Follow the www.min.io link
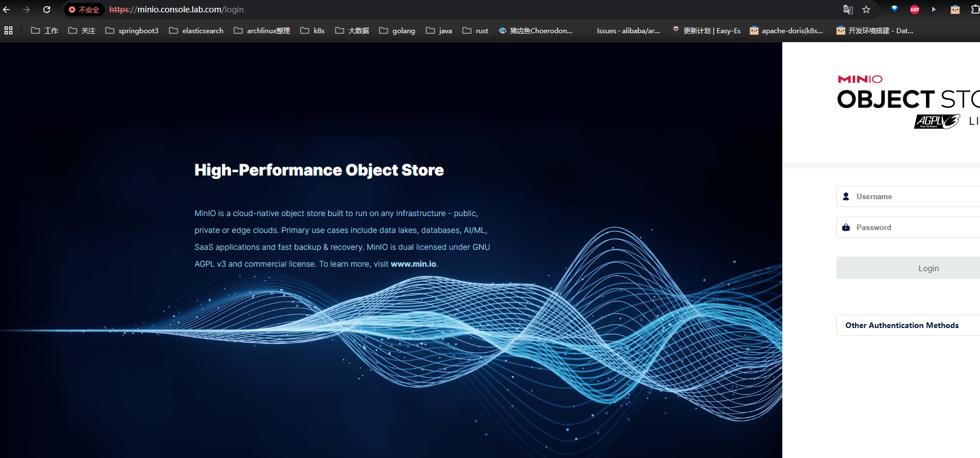 pyautogui.click(x=413, y=264)
